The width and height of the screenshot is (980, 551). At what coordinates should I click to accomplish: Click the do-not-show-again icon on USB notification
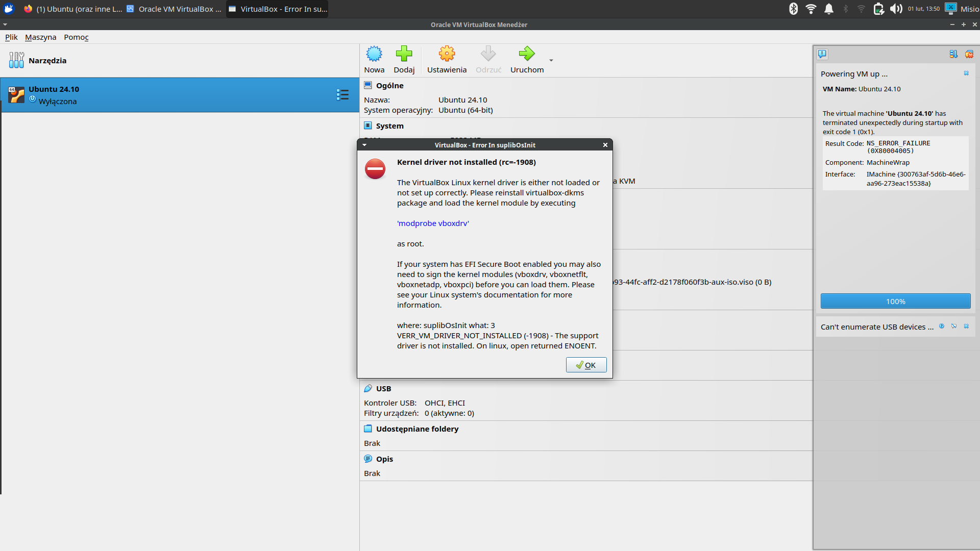pyautogui.click(x=954, y=326)
